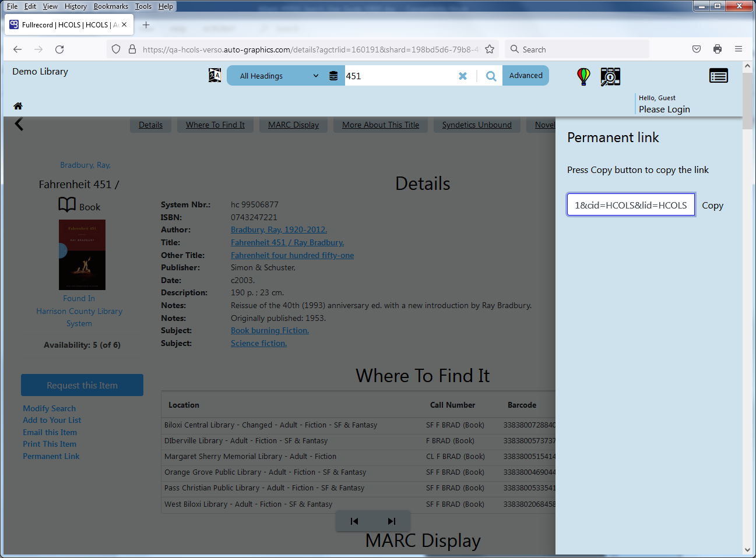Open a new browser tab
Image resolution: width=756 pixels, height=558 pixels.
[x=146, y=25]
